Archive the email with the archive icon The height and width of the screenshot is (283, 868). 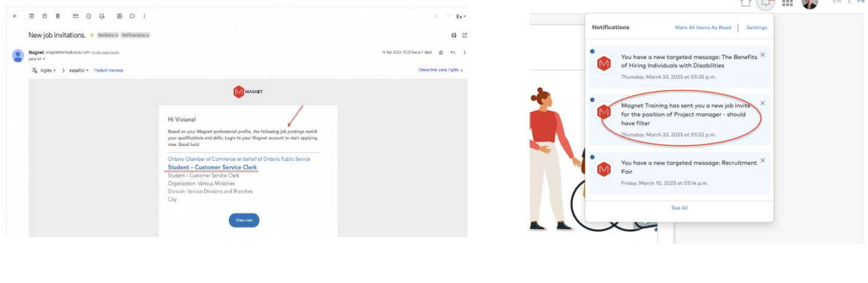[x=32, y=16]
